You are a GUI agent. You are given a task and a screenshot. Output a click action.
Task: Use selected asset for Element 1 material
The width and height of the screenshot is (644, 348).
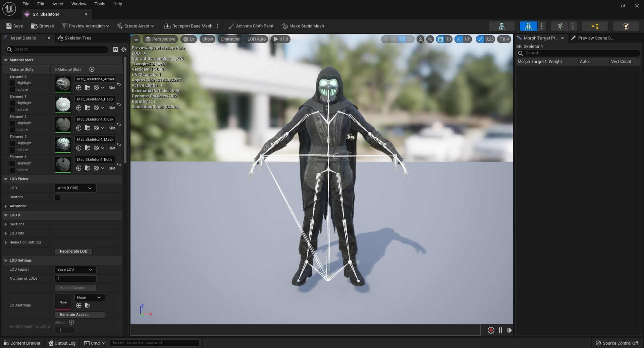79,108
